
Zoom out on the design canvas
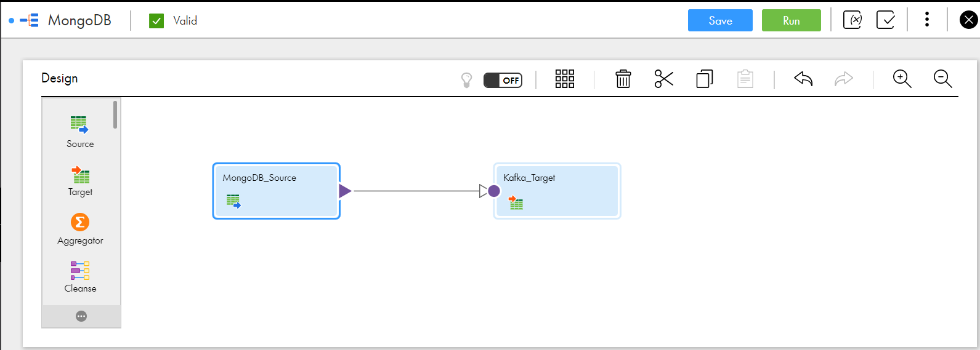942,79
